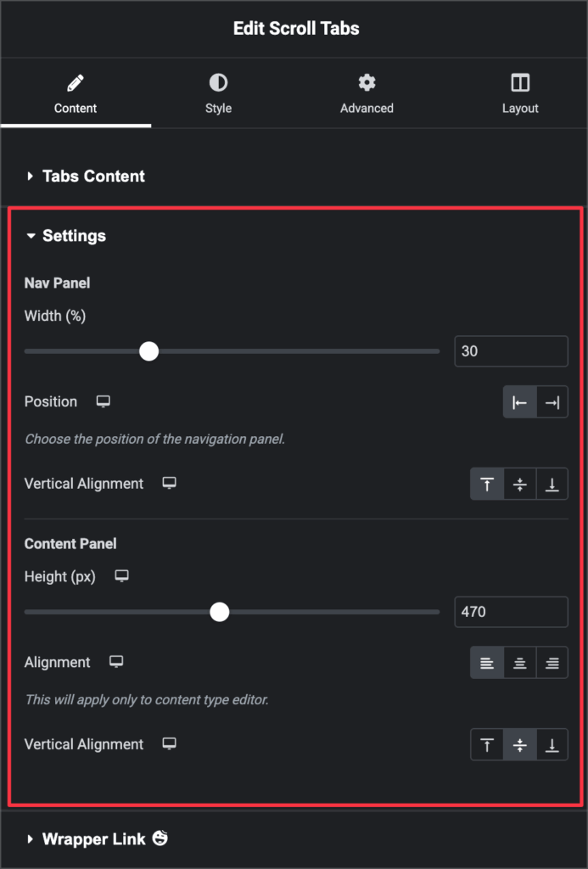The height and width of the screenshot is (869, 588).
Task: Open the Layout tab
Action: 520,93
